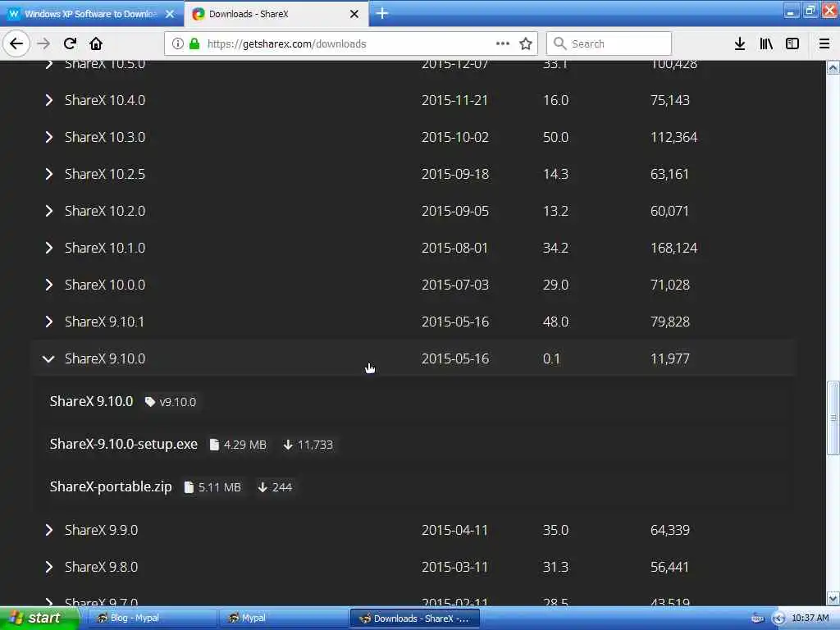Click download count 244 for portable zip
Screen dimensions: 840x630
[x=282, y=487]
